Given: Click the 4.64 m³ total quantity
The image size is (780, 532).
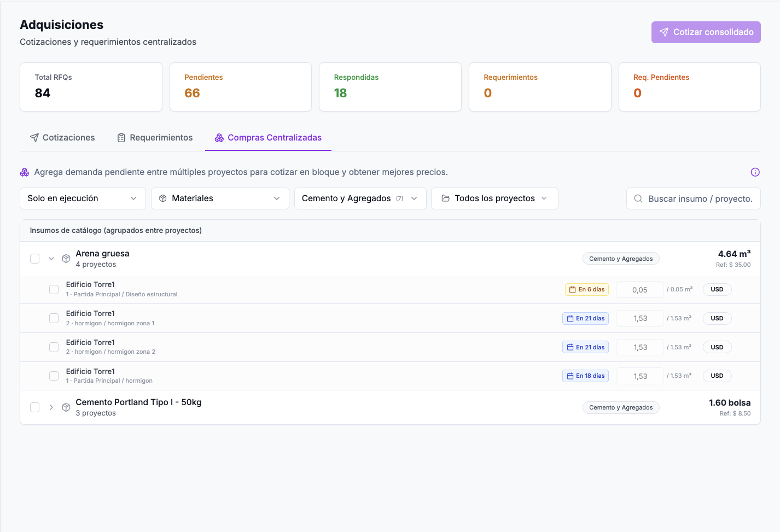Looking at the screenshot, I should click(x=734, y=254).
